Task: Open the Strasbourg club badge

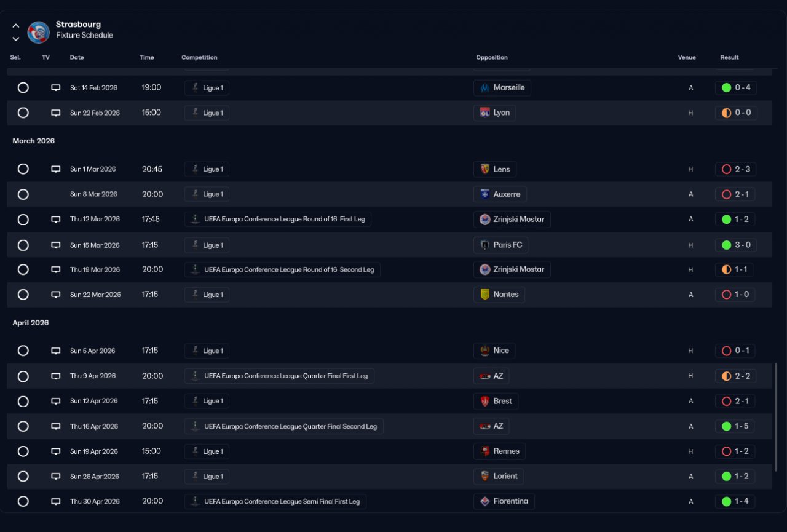Action: pyautogui.click(x=39, y=32)
